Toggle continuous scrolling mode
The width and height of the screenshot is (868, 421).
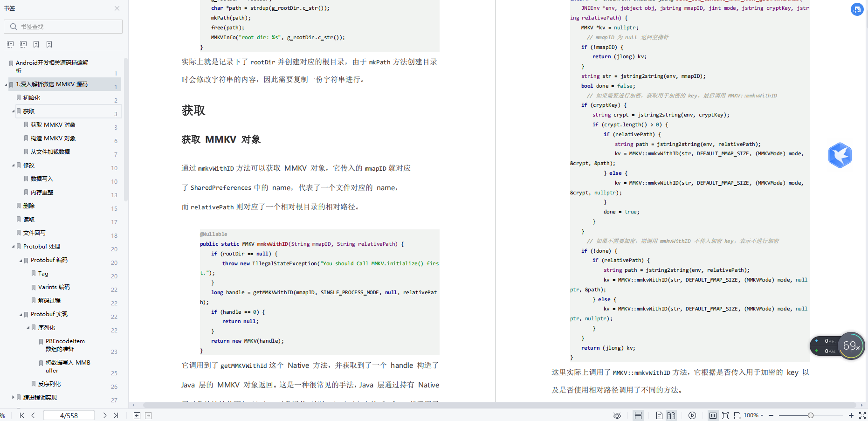pos(638,415)
